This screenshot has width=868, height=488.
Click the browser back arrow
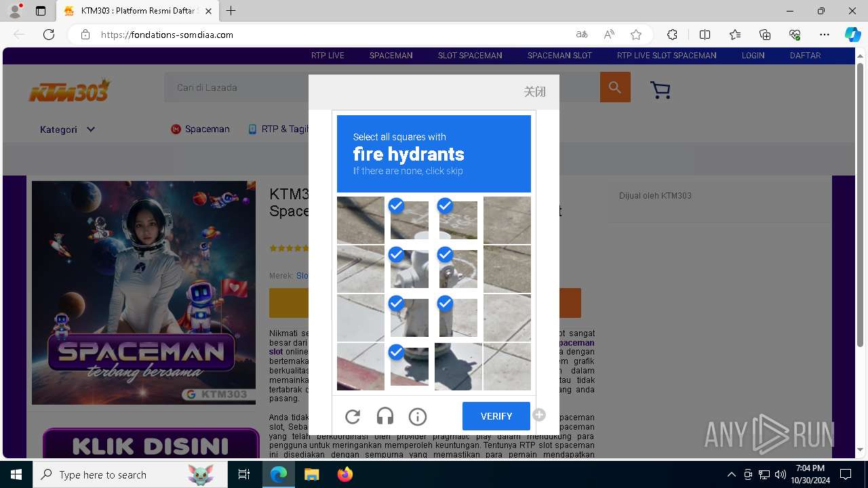[x=19, y=35]
